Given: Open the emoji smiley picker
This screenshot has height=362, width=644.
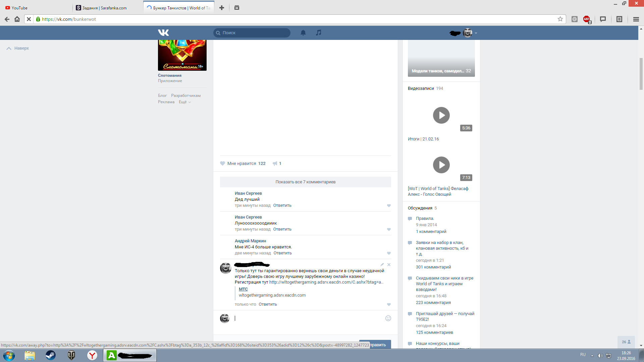Looking at the screenshot, I should pos(388,318).
